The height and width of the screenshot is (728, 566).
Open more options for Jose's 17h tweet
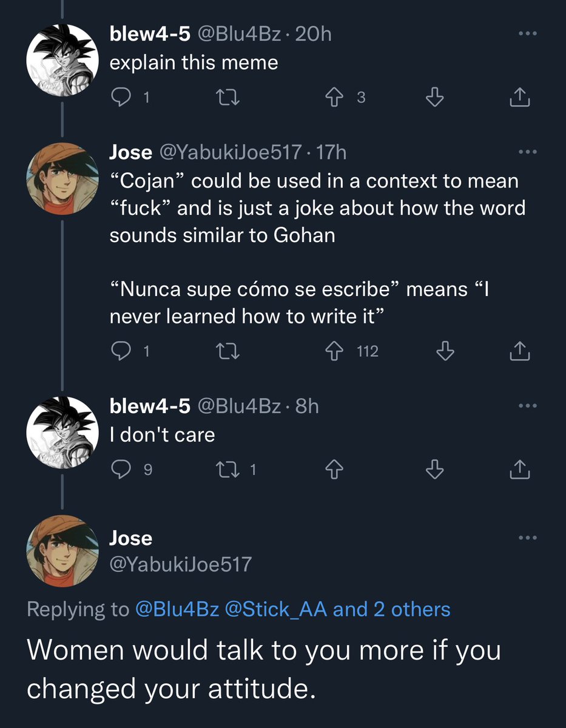(528, 152)
